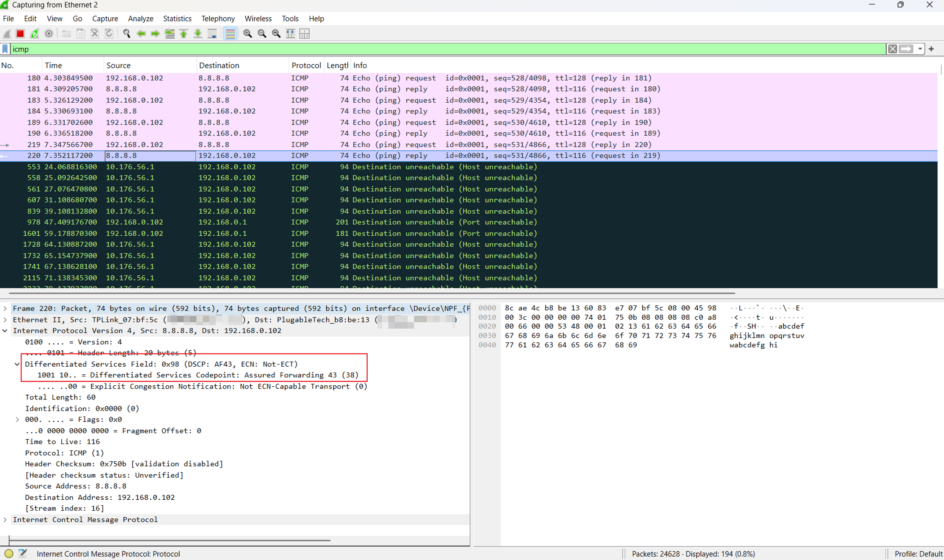Select packet 219 echo request row

click(469, 145)
